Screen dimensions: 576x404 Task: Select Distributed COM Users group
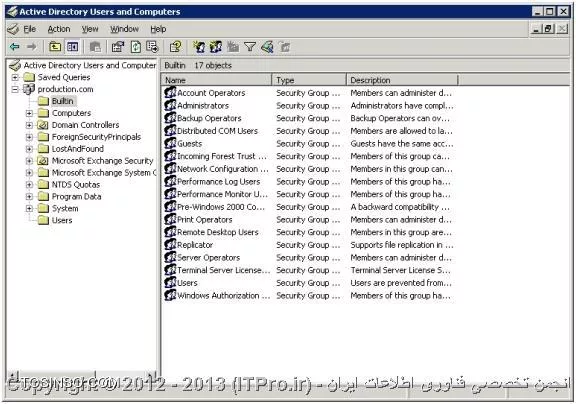pyautogui.click(x=217, y=131)
